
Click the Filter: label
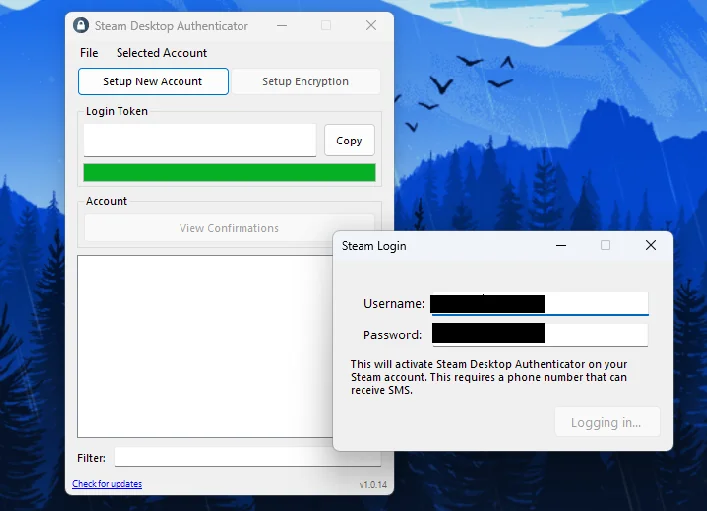coord(92,458)
